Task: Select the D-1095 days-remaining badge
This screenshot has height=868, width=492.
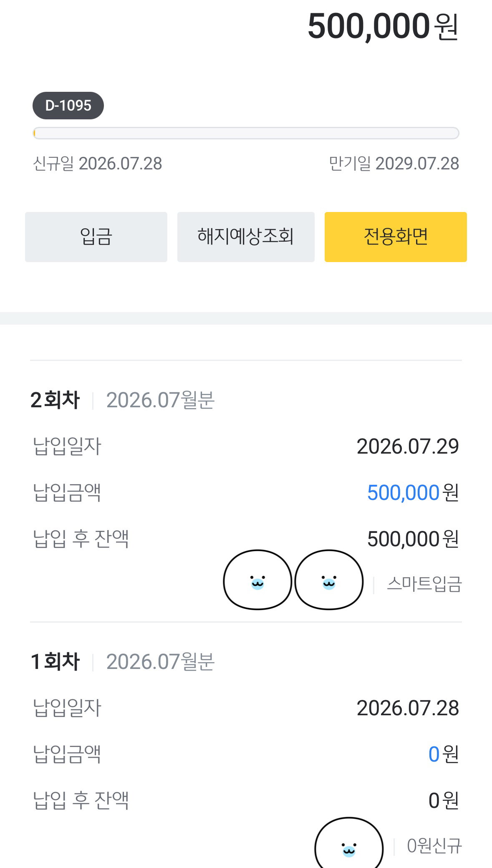Action: pyautogui.click(x=68, y=106)
